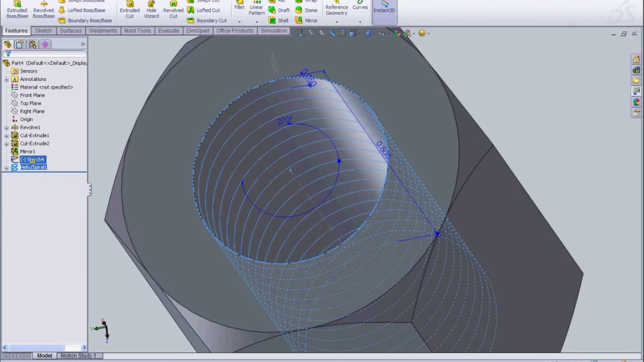Open the Fillet dropdown arrow
644x362 pixels.
[x=239, y=22]
